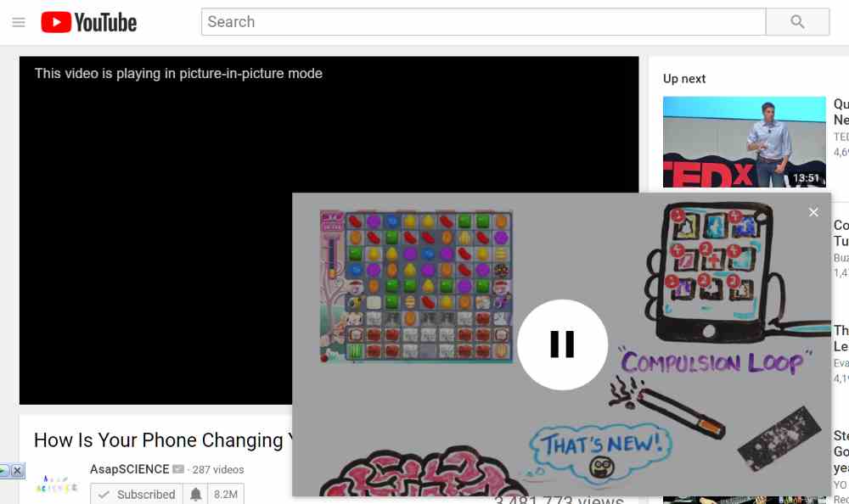The image size is (849, 504).
Task: Click the magnifier search button
Action: click(797, 22)
